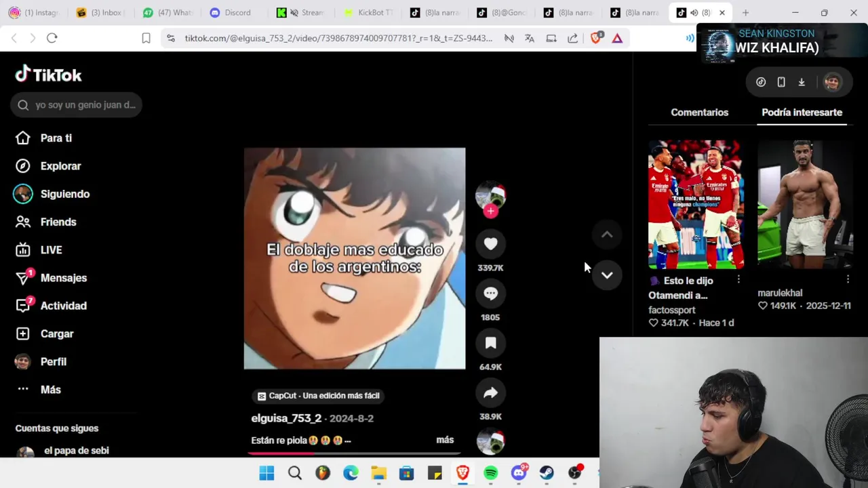Open options menu for marulekhal video
The width and height of the screenshot is (868, 488).
click(x=848, y=279)
